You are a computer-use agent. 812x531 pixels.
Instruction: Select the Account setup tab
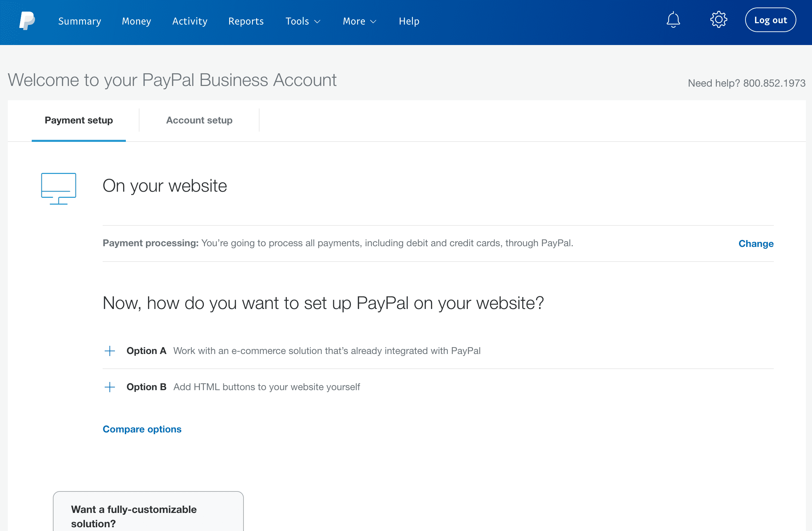[198, 120]
